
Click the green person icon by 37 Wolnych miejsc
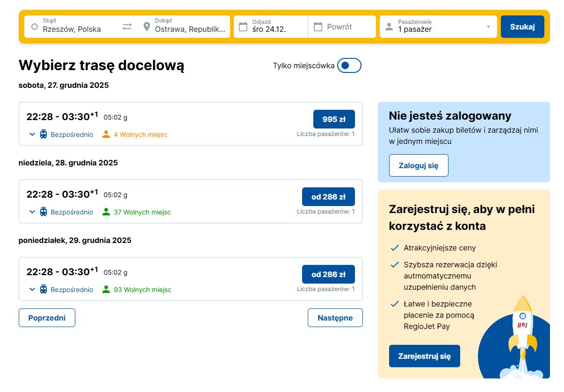pyautogui.click(x=106, y=212)
